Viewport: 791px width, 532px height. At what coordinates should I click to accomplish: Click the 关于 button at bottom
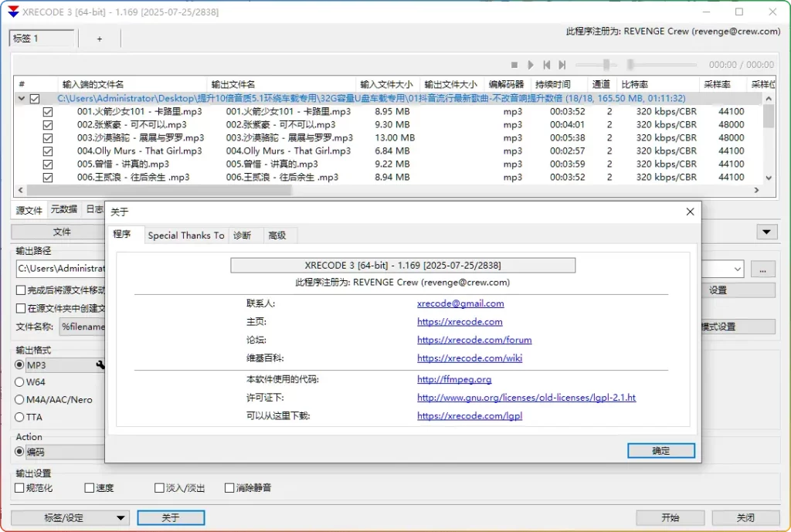point(171,518)
